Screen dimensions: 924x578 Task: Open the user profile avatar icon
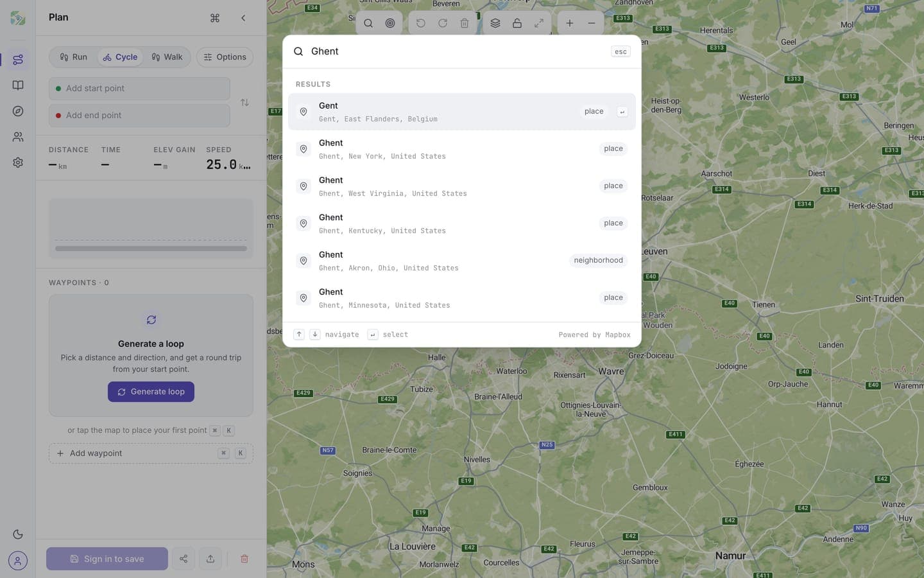pyautogui.click(x=18, y=561)
